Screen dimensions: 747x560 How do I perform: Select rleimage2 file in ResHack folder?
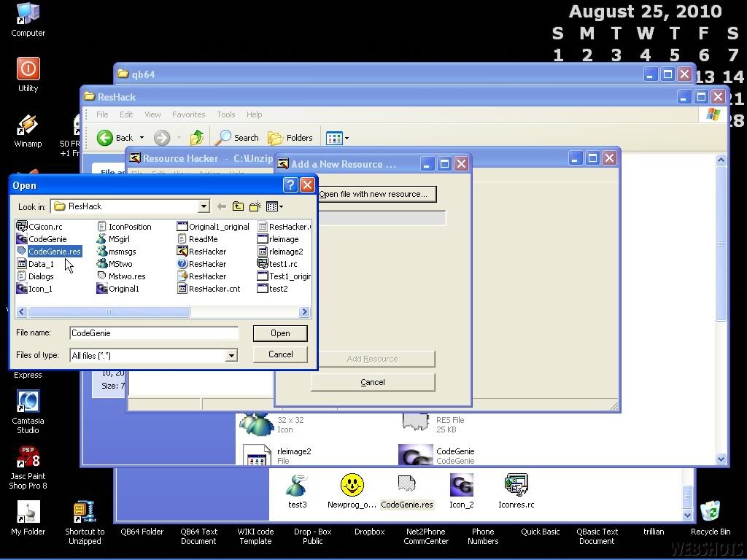(x=276, y=455)
